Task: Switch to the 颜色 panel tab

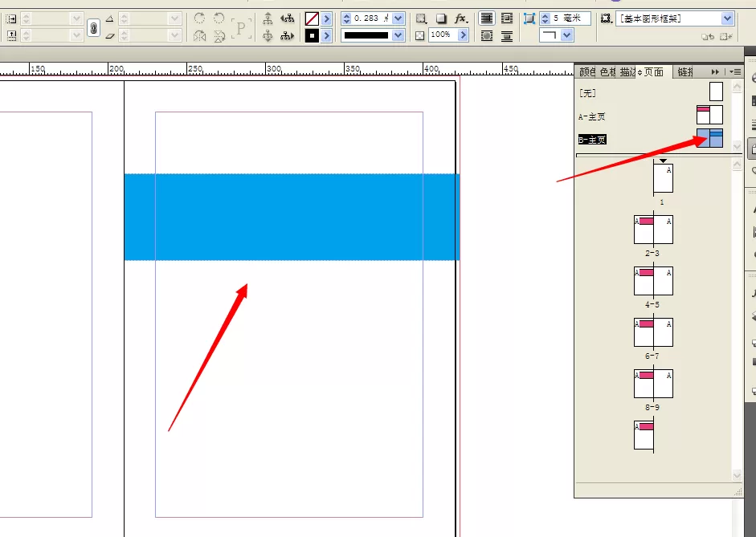Action: (x=586, y=71)
